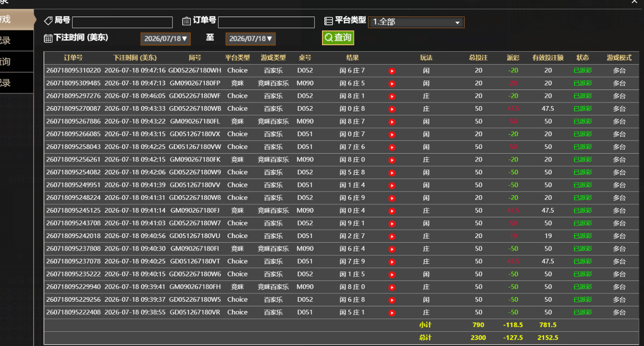Play video replay for order 260718095245125
644x346 pixels.
tap(392, 211)
